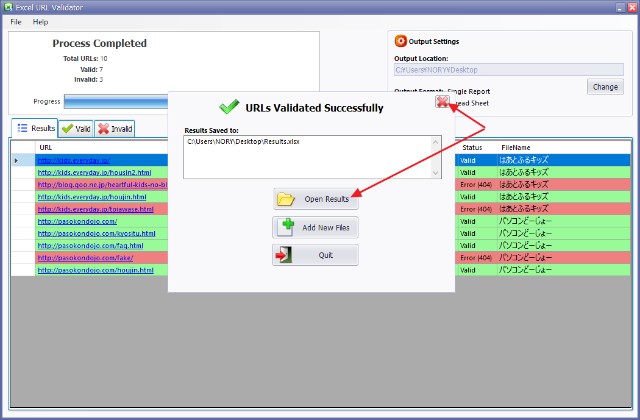Click the Status column header
The image size is (640, 420).
click(472, 147)
